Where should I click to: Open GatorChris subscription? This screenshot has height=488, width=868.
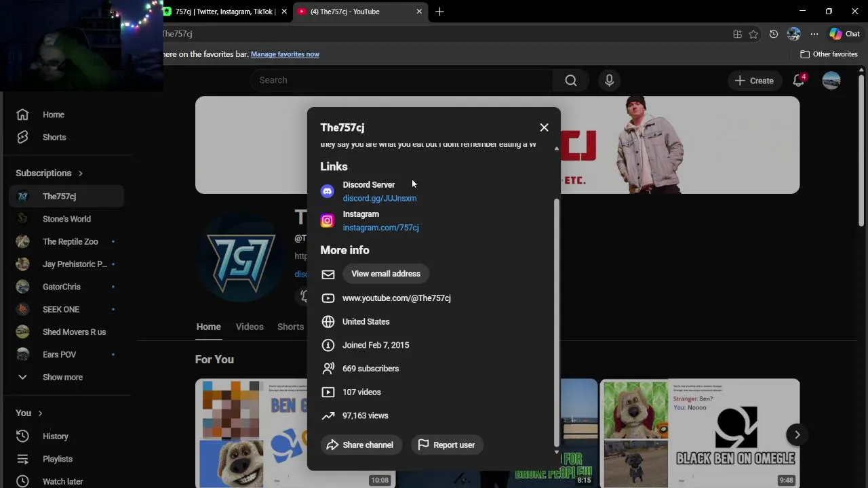pos(66,287)
